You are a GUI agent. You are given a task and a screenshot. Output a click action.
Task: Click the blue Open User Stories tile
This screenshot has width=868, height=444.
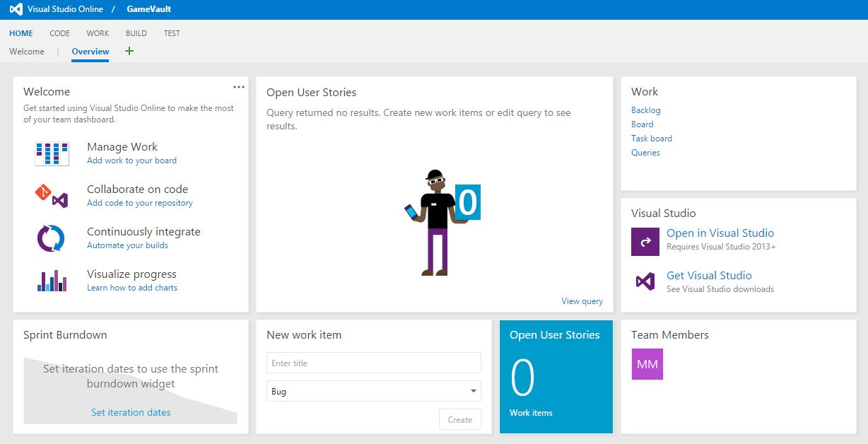point(556,376)
